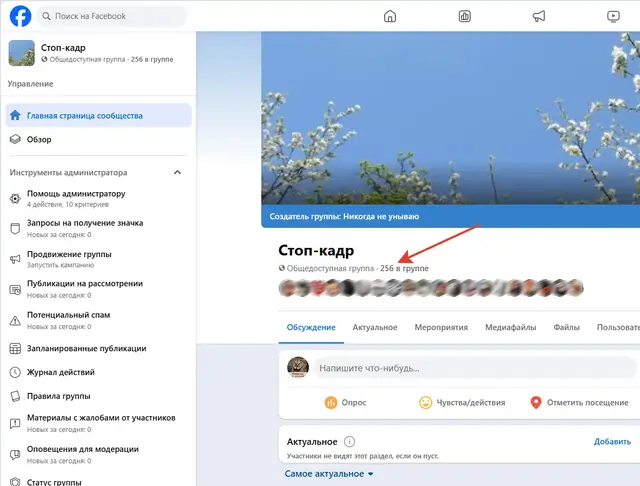This screenshot has height=486, width=640.
Task: Click the Поиск на Facebook search field
Action: point(112,16)
